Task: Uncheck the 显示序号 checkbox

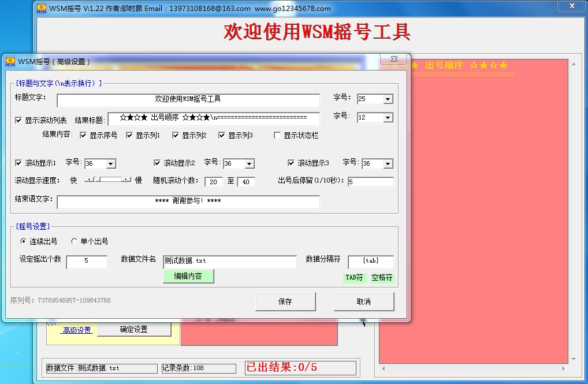Action: pyautogui.click(x=83, y=136)
